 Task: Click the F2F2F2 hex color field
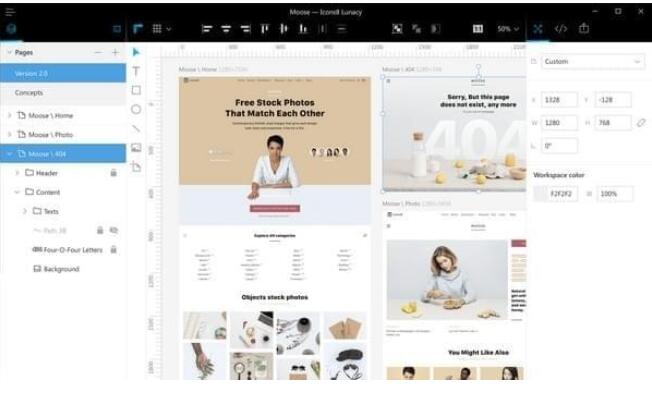(x=562, y=194)
